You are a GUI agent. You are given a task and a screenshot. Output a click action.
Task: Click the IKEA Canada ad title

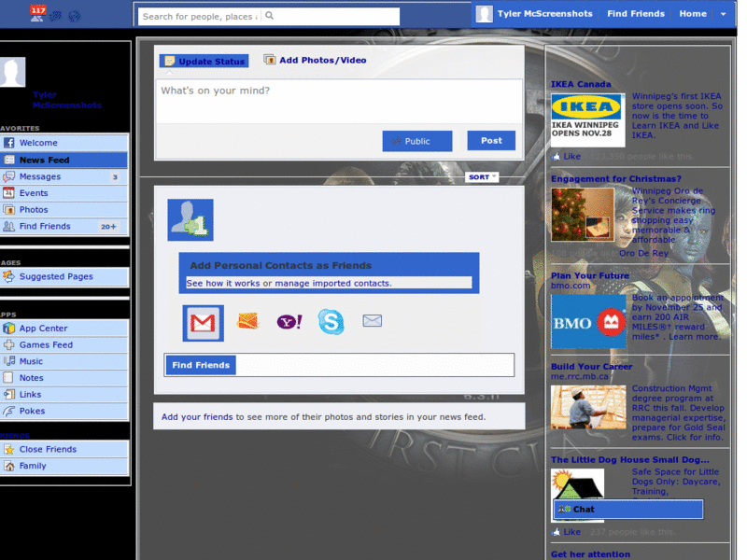coord(581,84)
